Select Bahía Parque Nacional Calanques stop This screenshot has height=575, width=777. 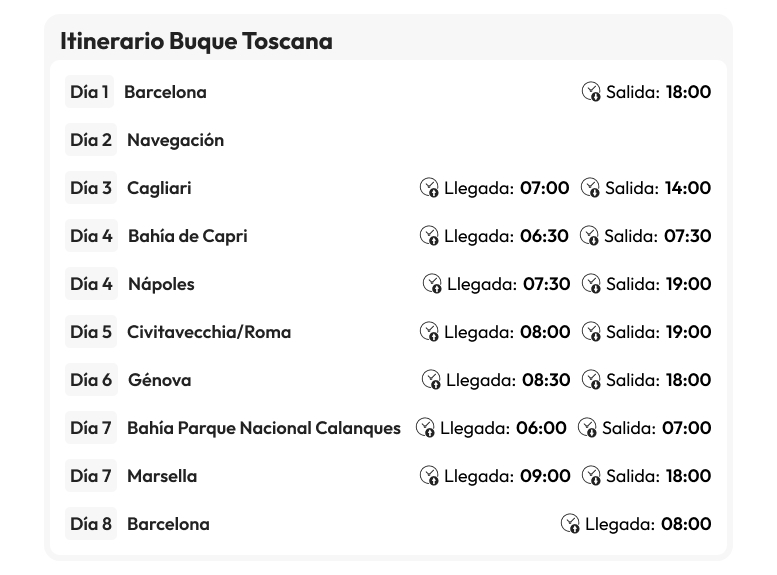tap(263, 428)
